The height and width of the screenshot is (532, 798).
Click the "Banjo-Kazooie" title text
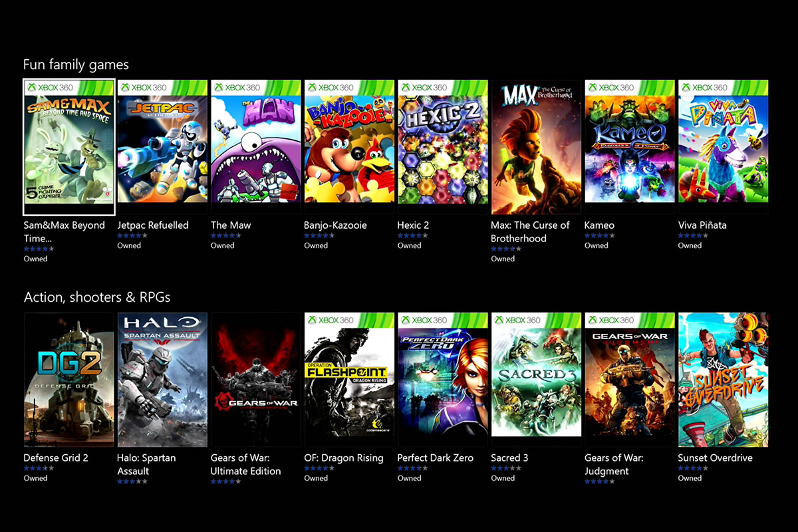[335, 225]
